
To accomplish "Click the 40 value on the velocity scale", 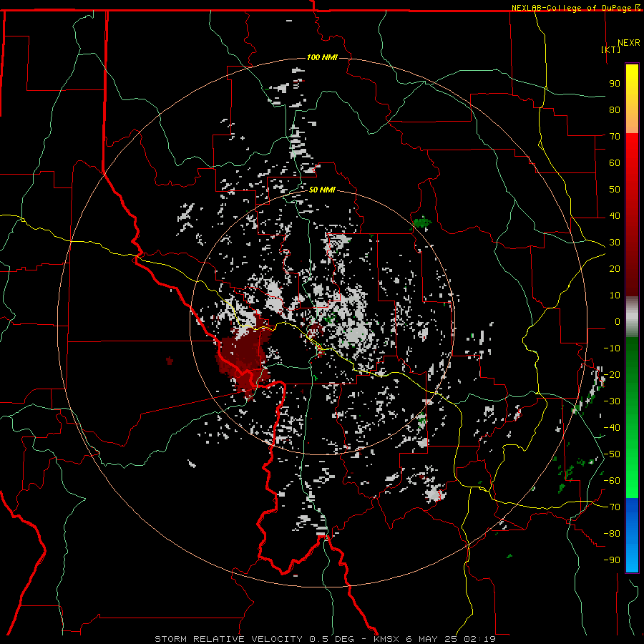I will (615, 216).
